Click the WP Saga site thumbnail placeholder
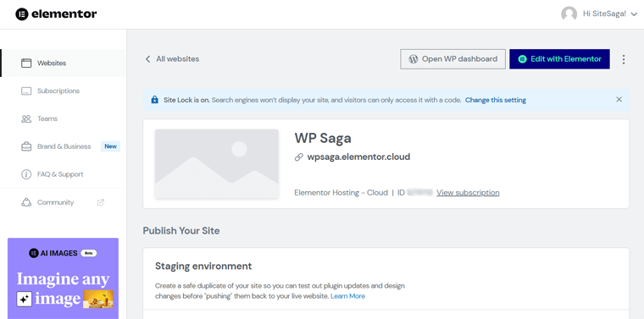This screenshot has height=319, width=644. pos(217,164)
